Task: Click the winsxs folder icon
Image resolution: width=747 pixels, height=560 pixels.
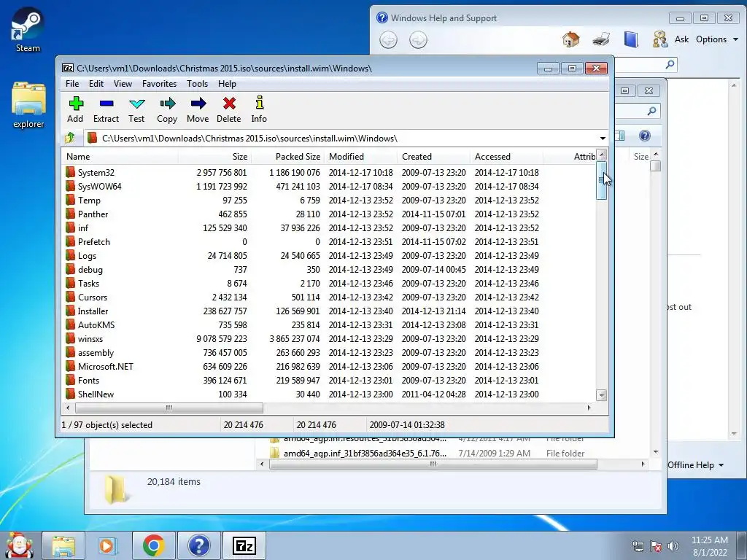Action: pyautogui.click(x=71, y=338)
